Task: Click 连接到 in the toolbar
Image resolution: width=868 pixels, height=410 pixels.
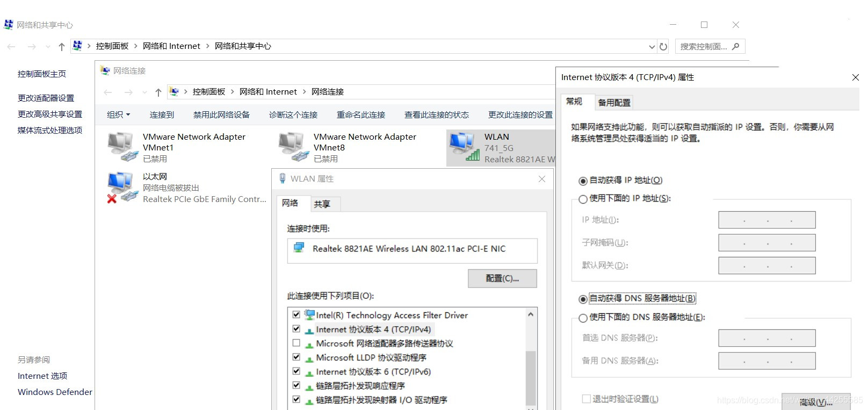Action: pyautogui.click(x=162, y=114)
